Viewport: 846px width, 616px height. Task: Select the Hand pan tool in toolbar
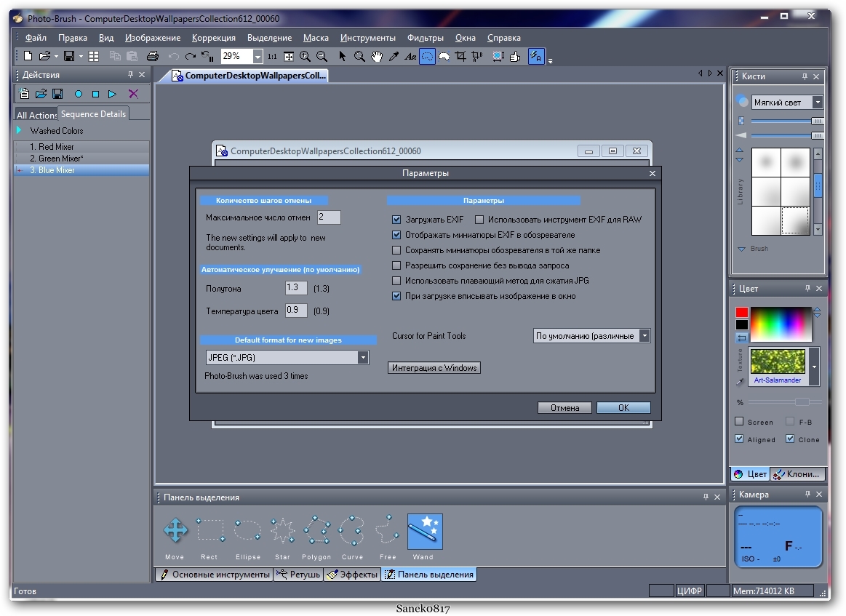pos(377,56)
